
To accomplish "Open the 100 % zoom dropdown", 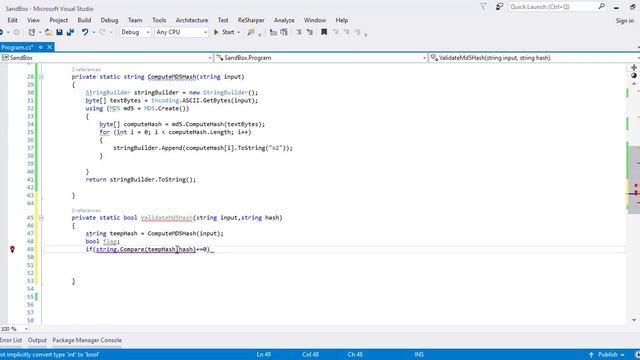I will (27, 329).
